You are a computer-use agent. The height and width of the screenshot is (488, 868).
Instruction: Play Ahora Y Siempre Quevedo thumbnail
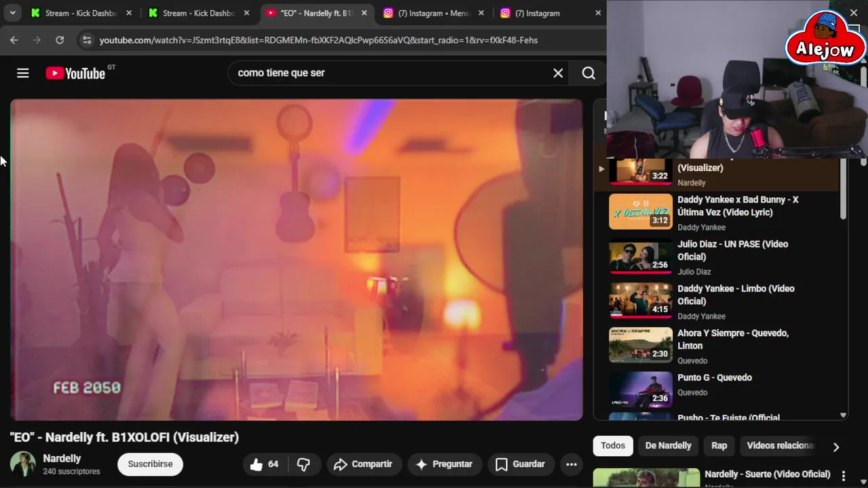pyautogui.click(x=640, y=346)
